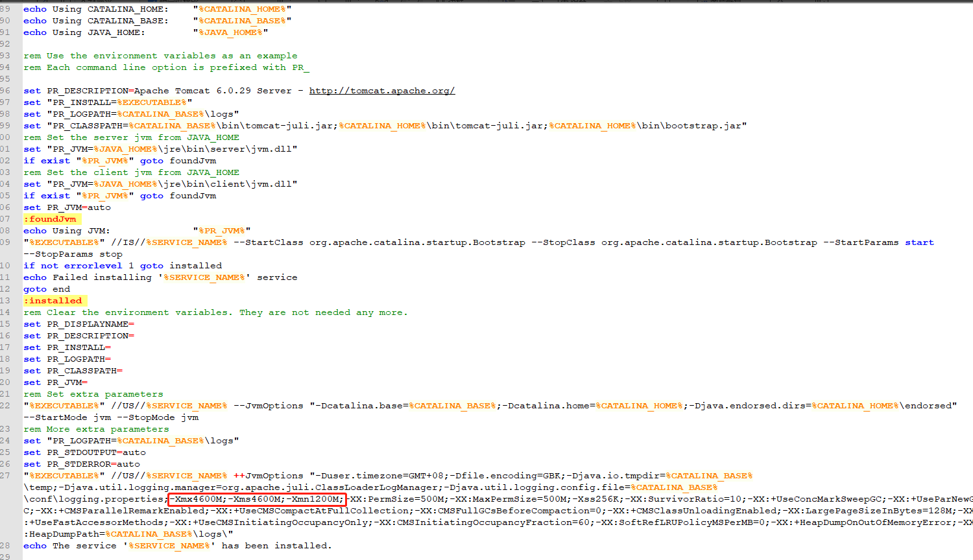Click line number 27
This screenshot has width=973, height=560.
click(x=7, y=475)
